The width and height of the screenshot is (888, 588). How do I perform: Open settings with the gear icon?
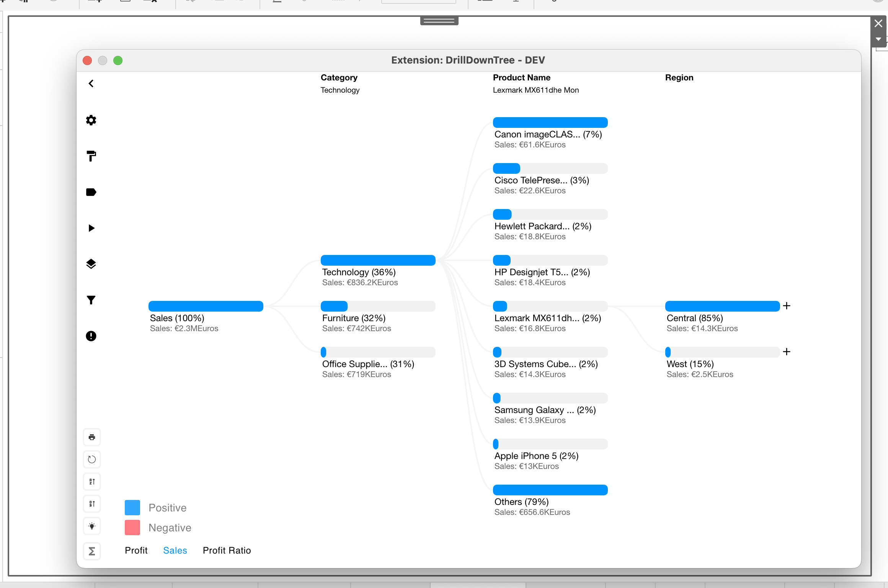[x=91, y=120]
